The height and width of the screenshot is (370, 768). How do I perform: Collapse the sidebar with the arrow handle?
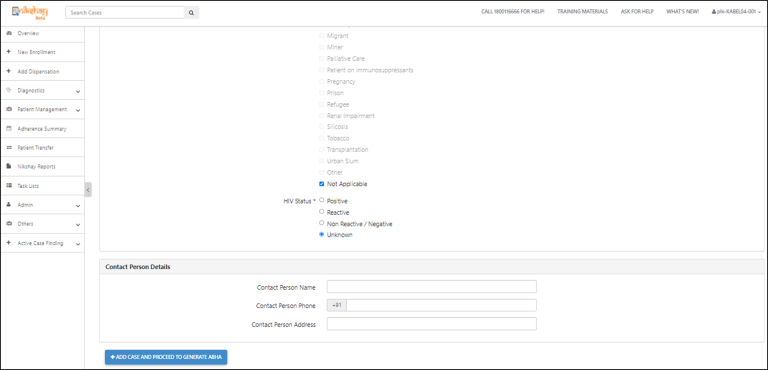[x=88, y=190]
